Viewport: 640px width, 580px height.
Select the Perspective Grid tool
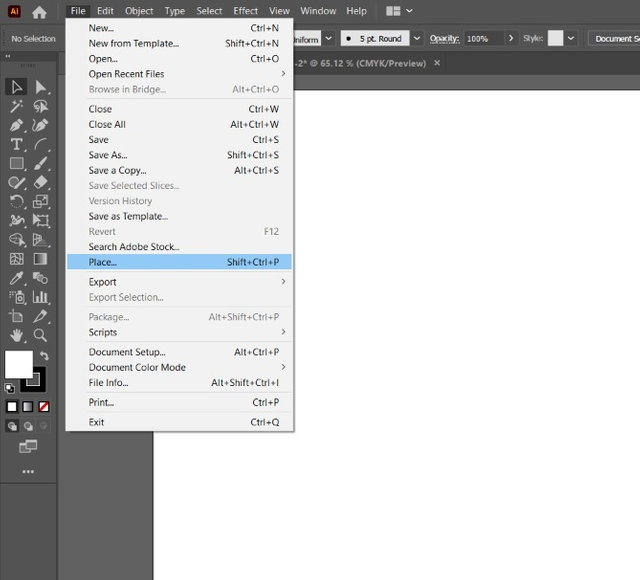click(40, 240)
